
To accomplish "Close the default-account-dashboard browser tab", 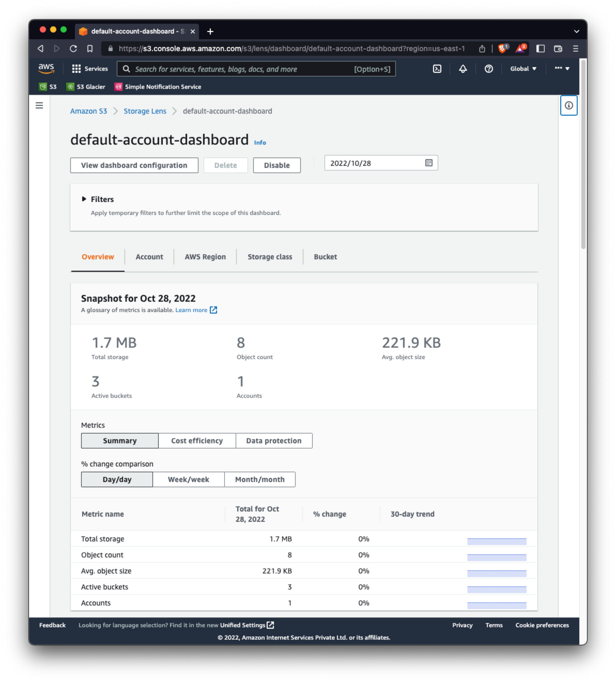I will [192, 31].
